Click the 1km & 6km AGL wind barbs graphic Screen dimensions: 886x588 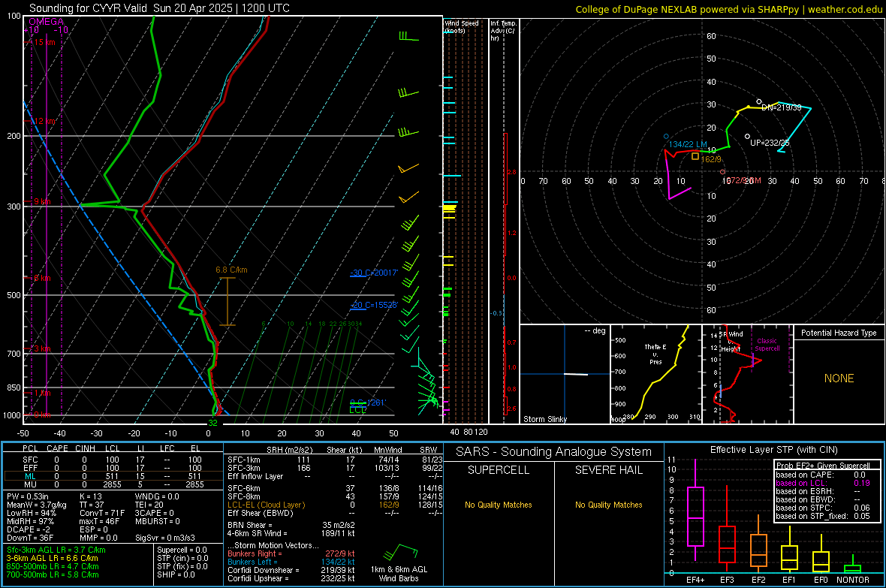(400, 551)
